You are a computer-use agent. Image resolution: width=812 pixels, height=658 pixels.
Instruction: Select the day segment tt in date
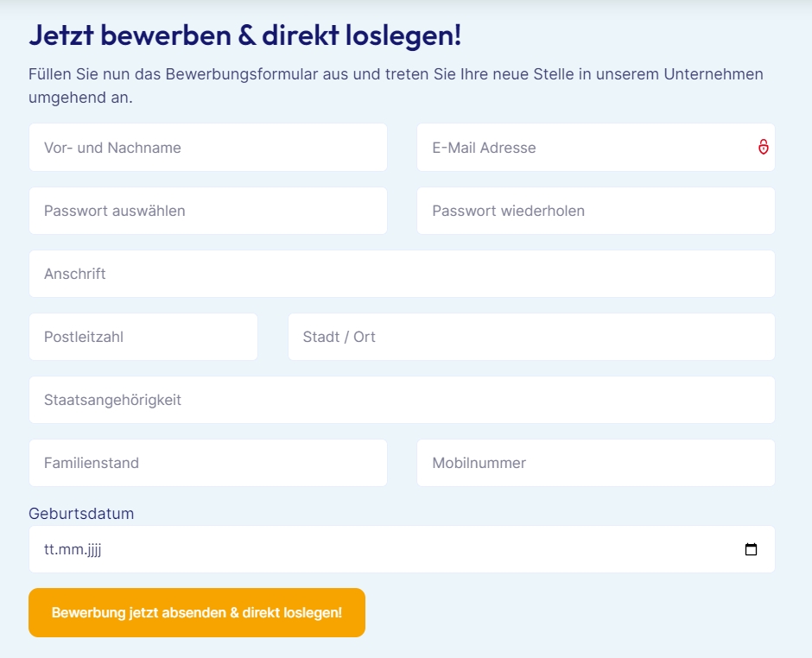48,549
